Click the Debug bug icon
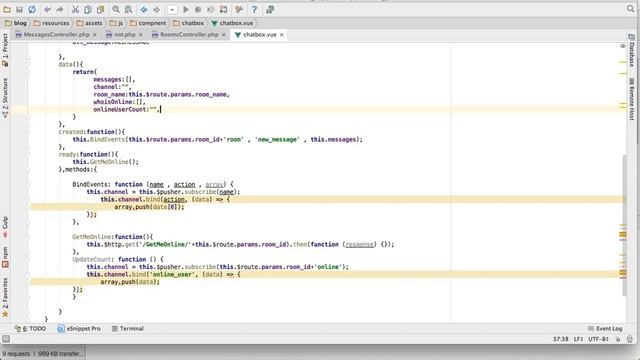This screenshot has width=640, height=360. pyautogui.click(x=198, y=9)
